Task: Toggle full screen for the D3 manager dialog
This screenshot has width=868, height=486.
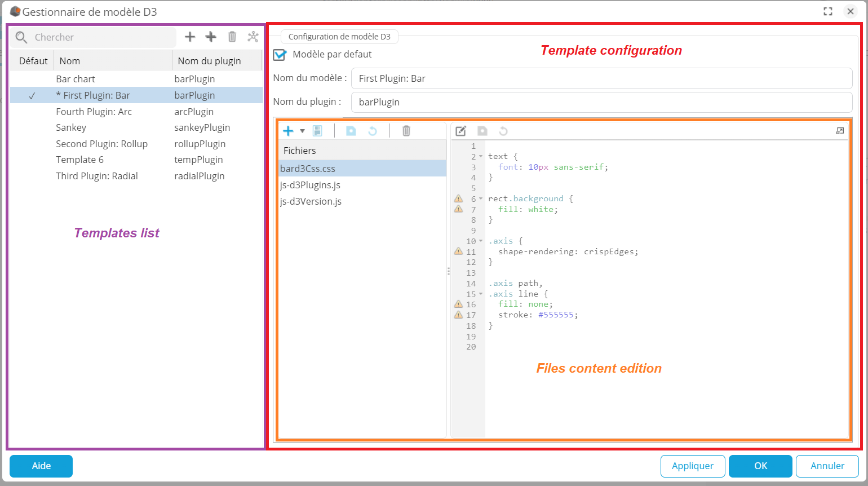Action: pos(828,11)
